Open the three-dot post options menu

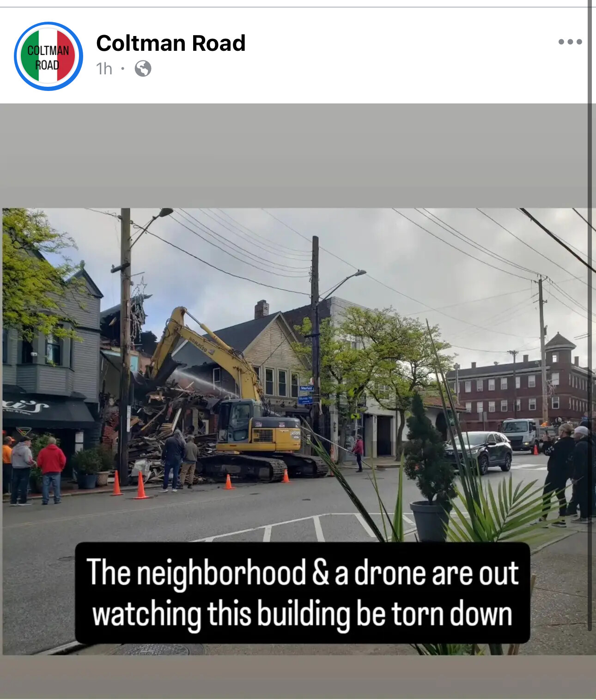coord(570,42)
